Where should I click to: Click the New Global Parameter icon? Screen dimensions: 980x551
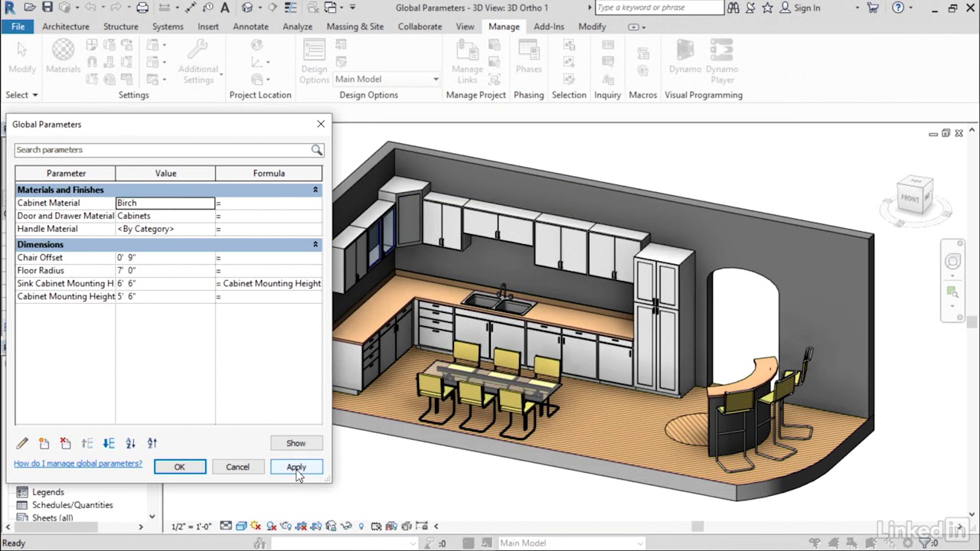44,443
